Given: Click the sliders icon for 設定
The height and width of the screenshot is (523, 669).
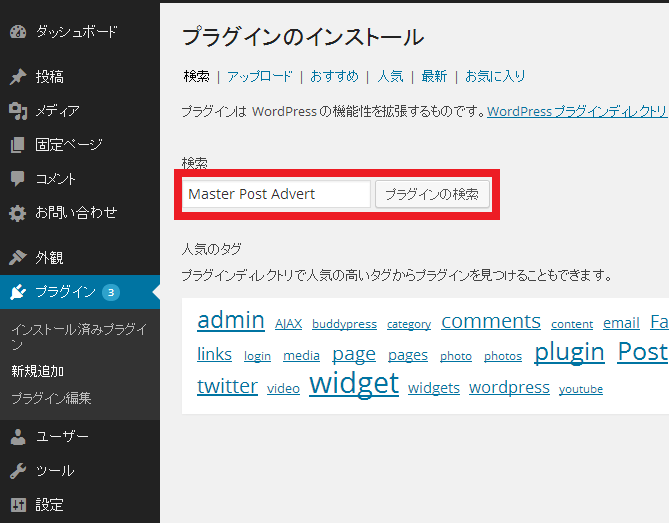Looking at the screenshot, I should 17,505.
